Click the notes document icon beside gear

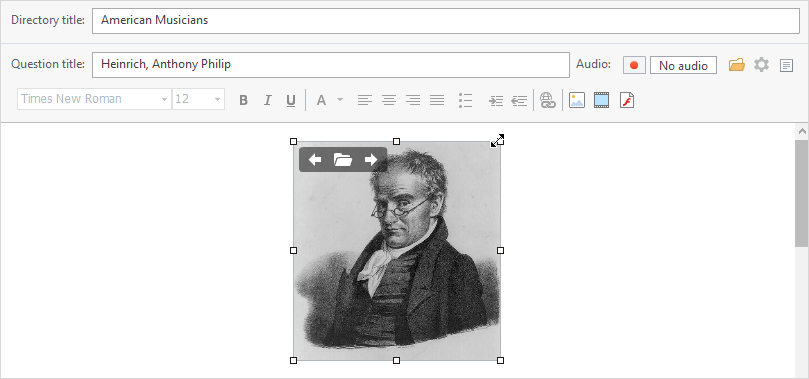786,65
